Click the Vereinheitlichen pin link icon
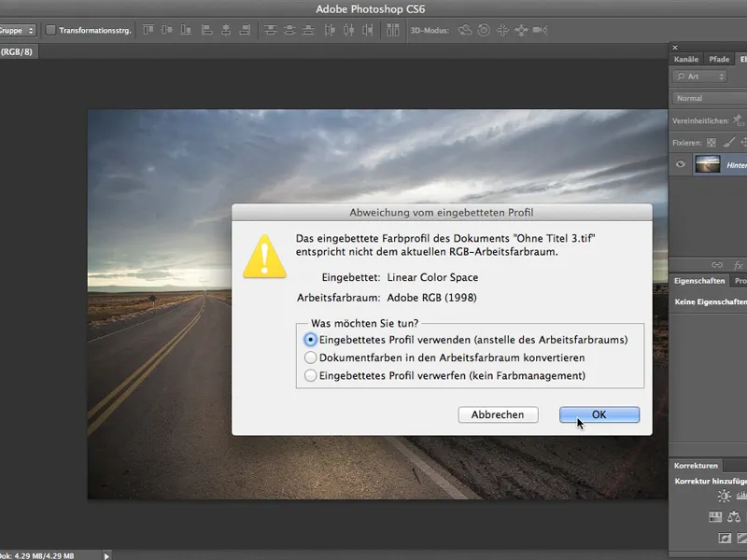The height and width of the screenshot is (560, 747). [739, 120]
